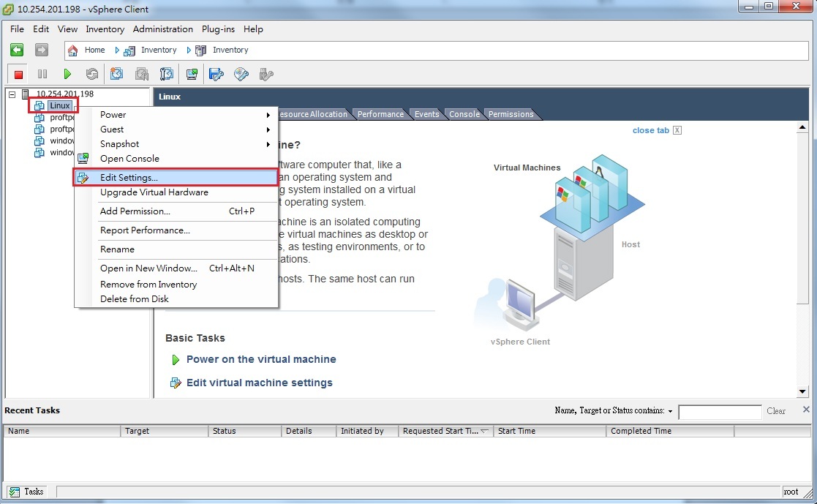Click 'Power on the virtual machine' link
817x504 pixels.
[x=261, y=359]
